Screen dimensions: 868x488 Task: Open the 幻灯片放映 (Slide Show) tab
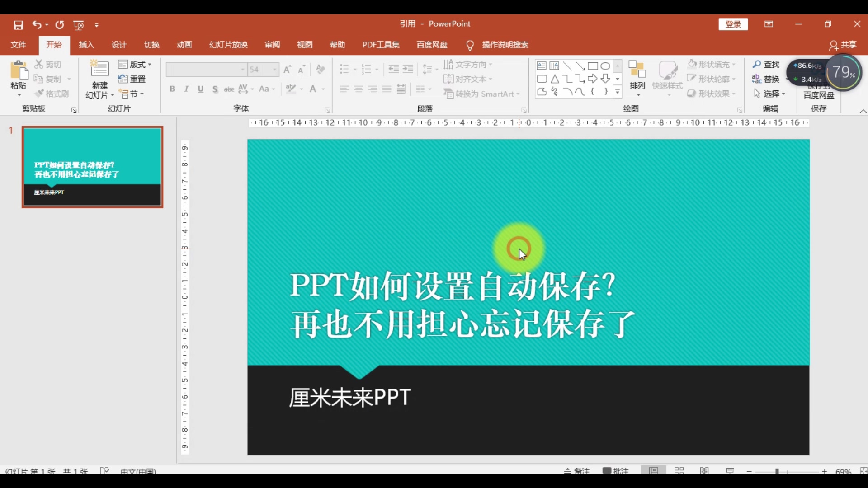228,45
